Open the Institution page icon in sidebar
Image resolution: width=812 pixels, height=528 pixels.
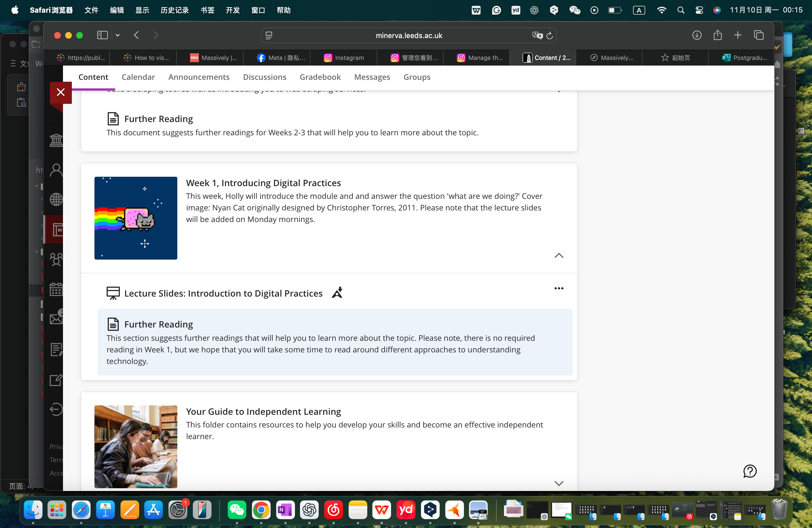click(56, 140)
